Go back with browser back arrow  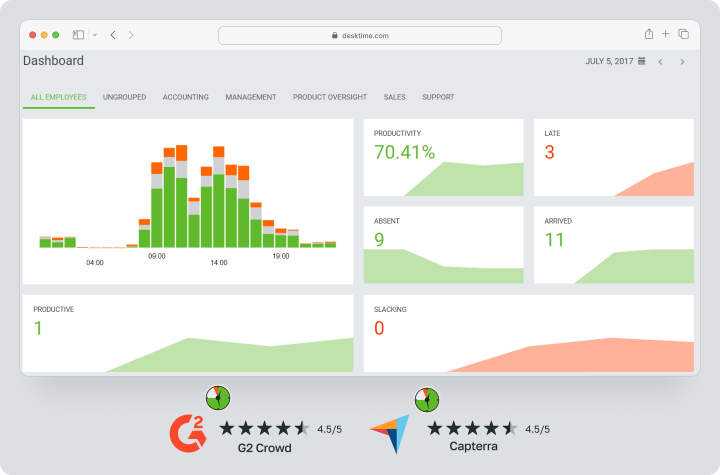(x=113, y=34)
